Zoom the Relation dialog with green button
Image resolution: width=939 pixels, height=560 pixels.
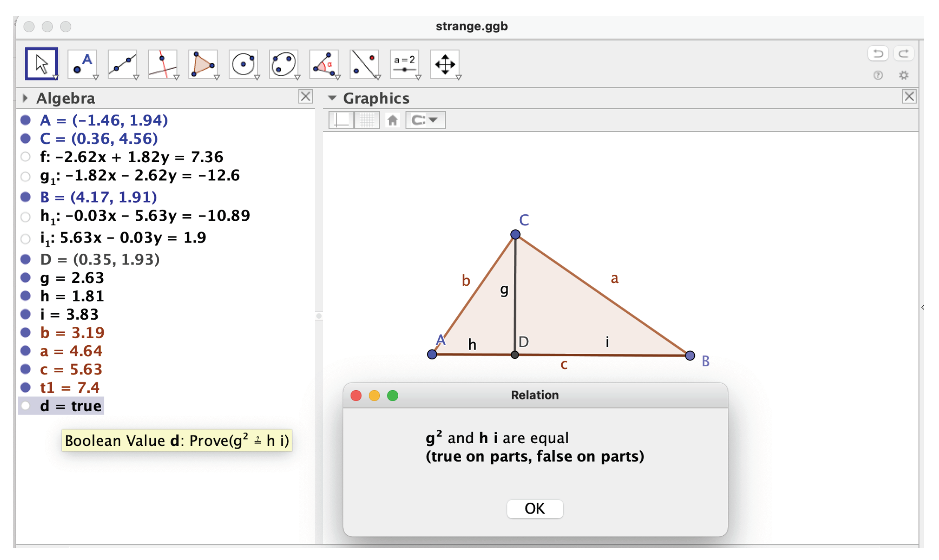tap(393, 395)
